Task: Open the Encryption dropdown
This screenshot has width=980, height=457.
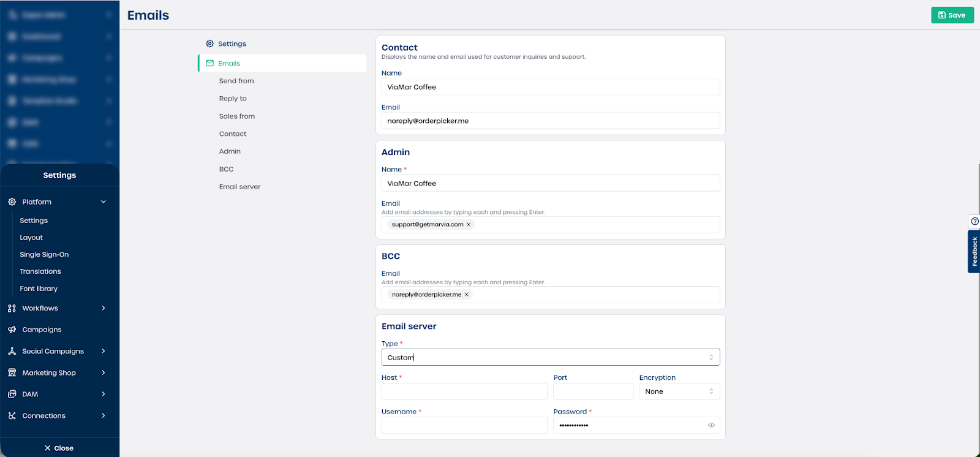Action: click(x=679, y=391)
